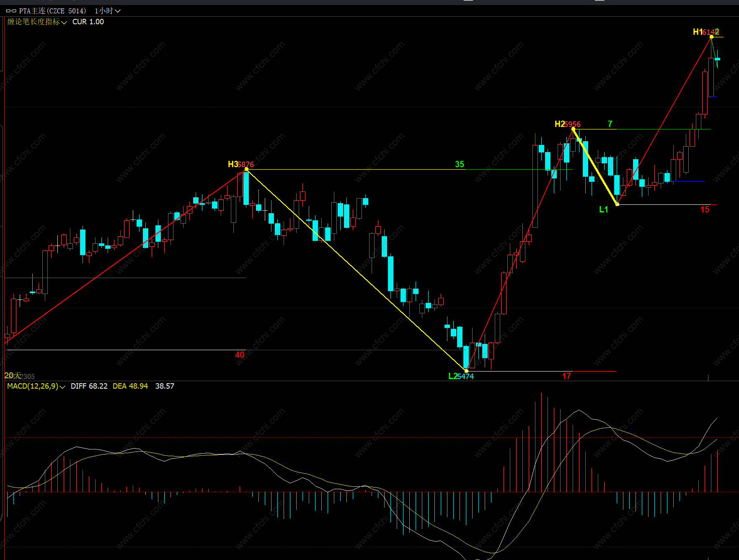Click the DEA 48.94 readout
739x560 pixels.
(130, 386)
